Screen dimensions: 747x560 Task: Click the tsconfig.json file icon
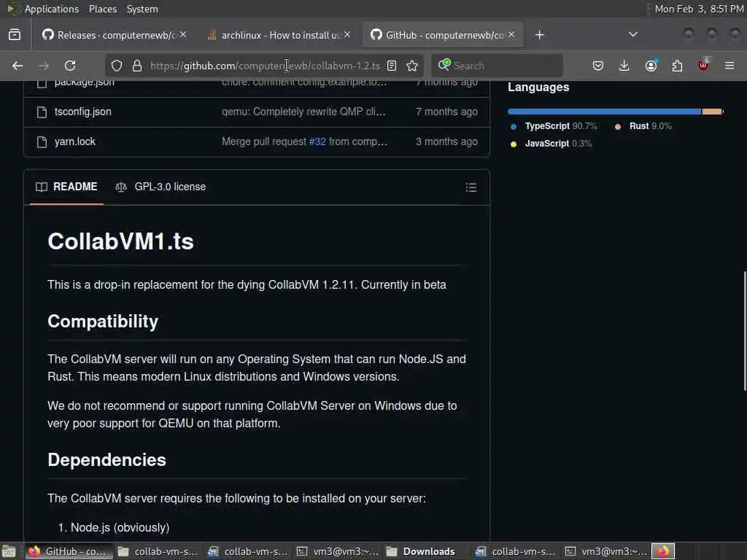(x=42, y=112)
